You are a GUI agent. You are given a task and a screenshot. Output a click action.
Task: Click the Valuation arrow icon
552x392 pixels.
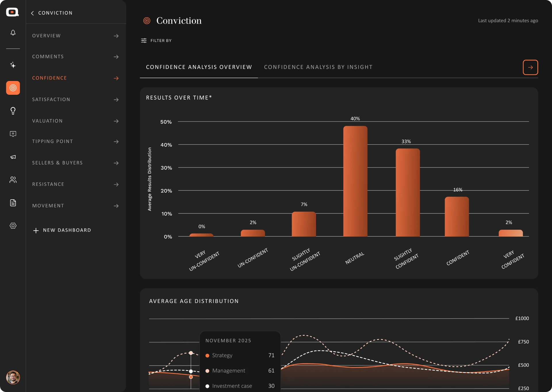point(116,121)
